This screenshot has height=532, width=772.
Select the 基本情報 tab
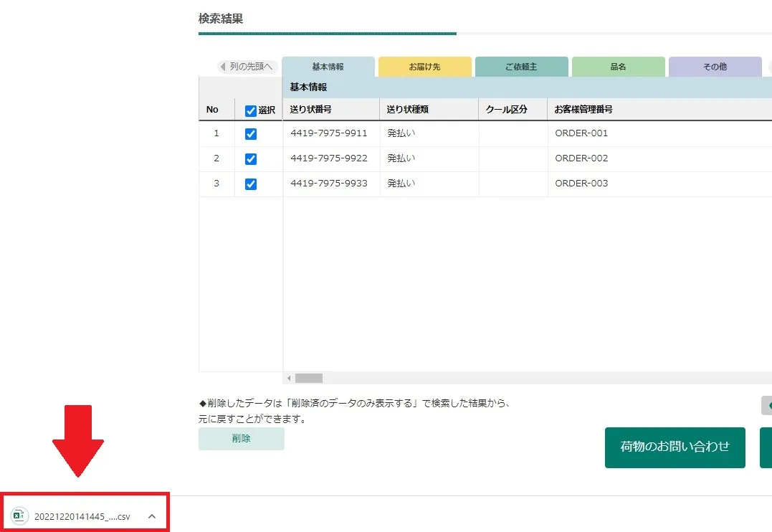[x=328, y=67]
